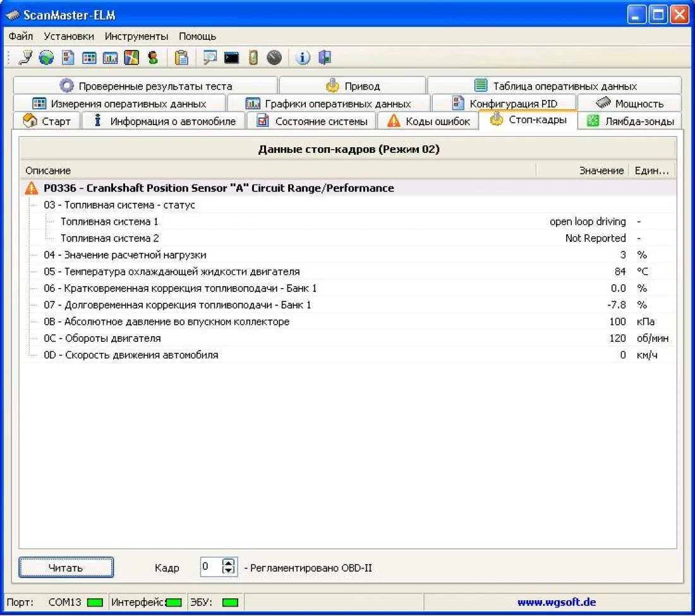This screenshot has width=695, height=616.
Task: Open the terminal console toolbar icon
Action: (231, 57)
